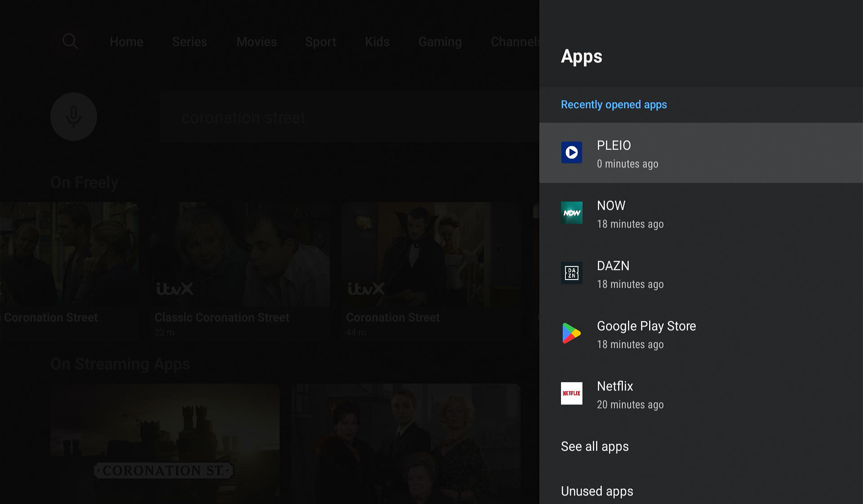Click the 'Classic Coronation Street' title text

click(222, 318)
